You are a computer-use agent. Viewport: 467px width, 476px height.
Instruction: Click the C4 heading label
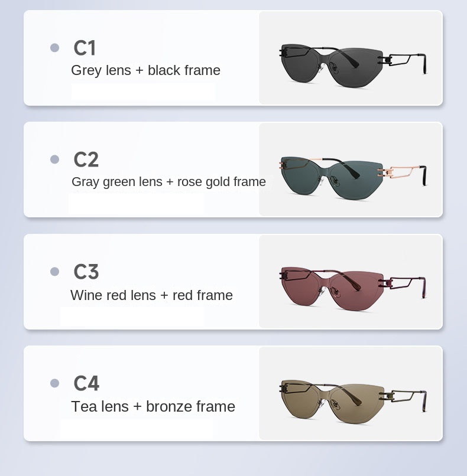coord(86,383)
